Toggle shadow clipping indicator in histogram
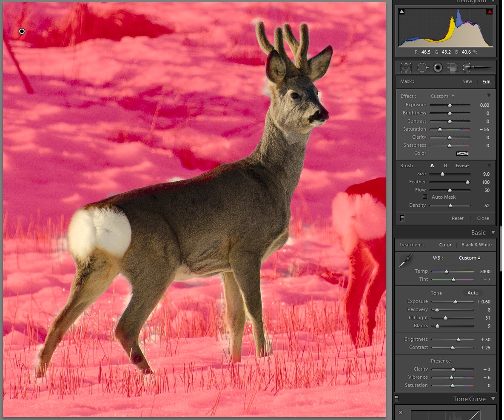Viewport: 504px width, 420px height. coord(402,11)
